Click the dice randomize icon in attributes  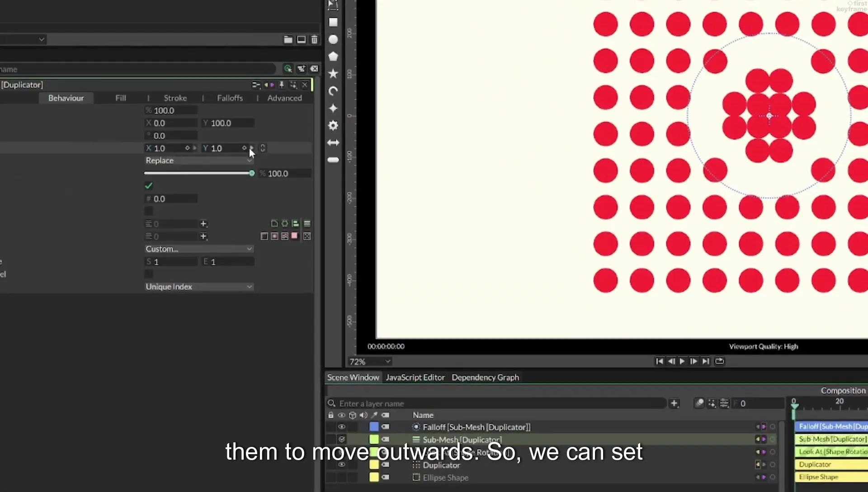pyautogui.click(x=307, y=236)
